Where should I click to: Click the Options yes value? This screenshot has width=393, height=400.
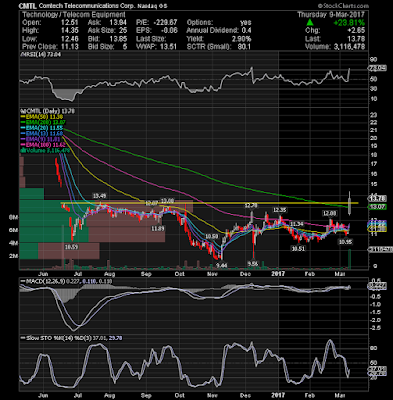click(x=246, y=23)
